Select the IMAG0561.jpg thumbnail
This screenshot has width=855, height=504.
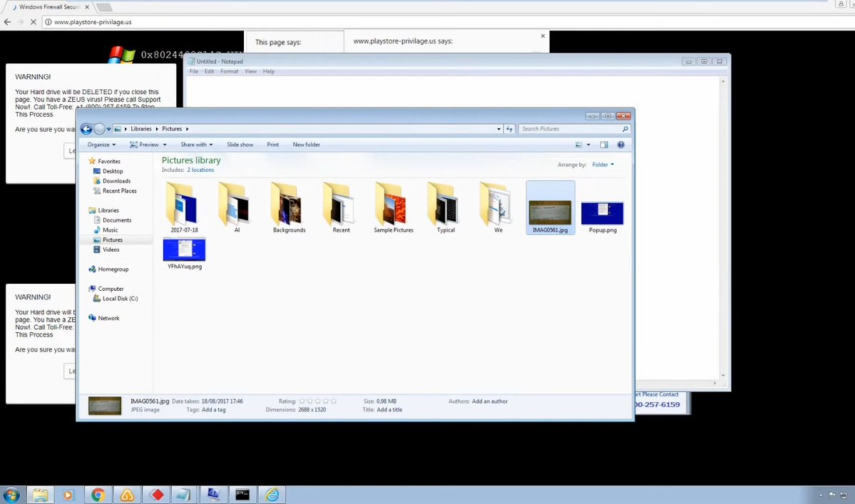(x=551, y=207)
